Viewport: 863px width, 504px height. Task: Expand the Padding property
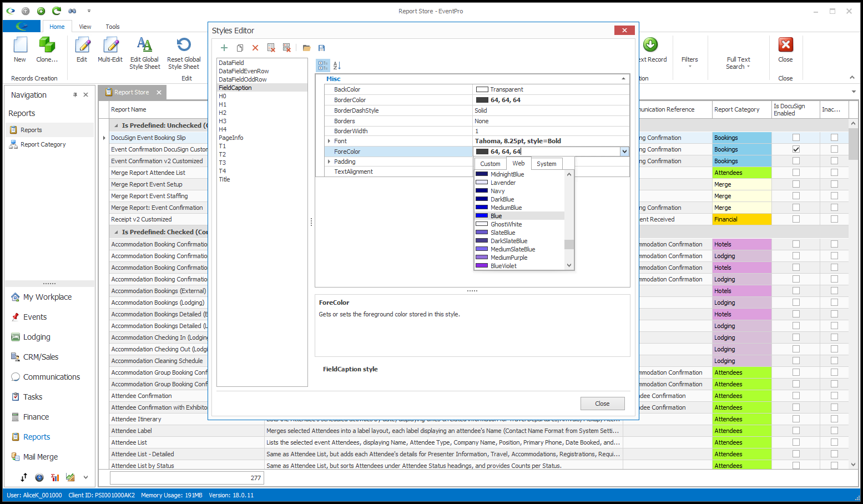tap(329, 162)
